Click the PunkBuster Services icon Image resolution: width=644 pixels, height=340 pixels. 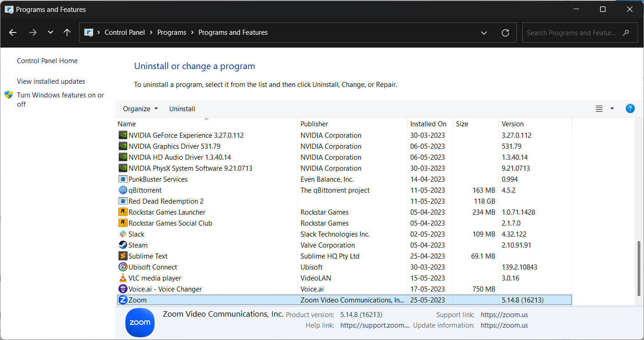click(123, 179)
